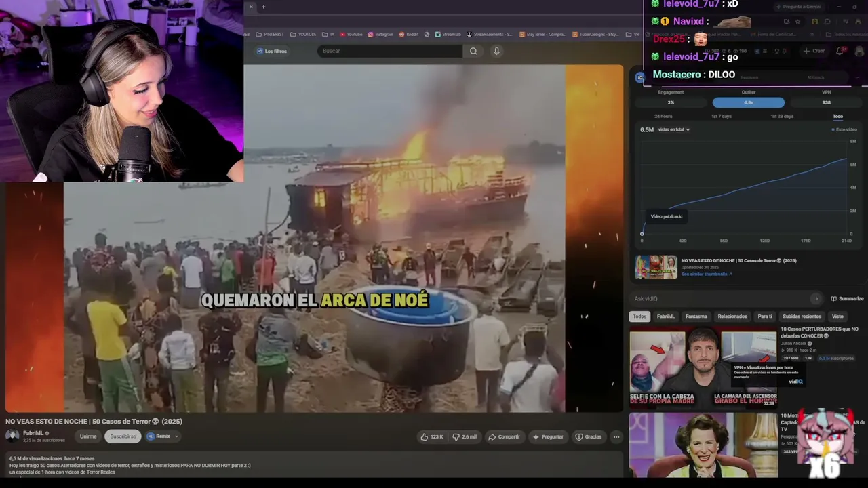Open the Streamlab bookmark

pyautogui.click(x=448, y=34)
